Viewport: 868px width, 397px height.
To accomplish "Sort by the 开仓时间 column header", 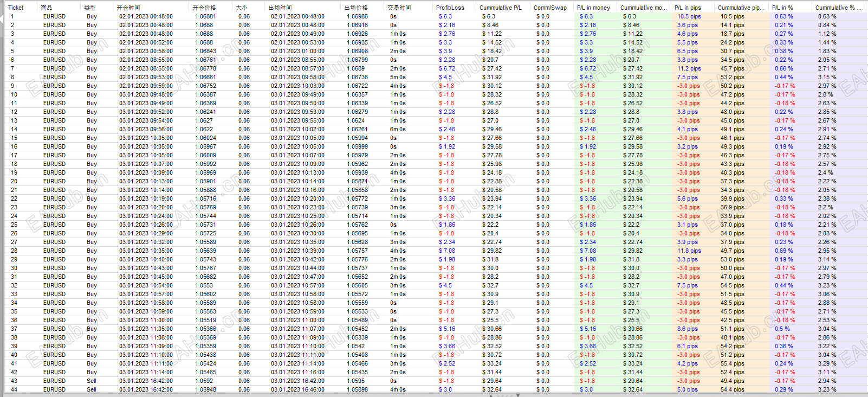I will tap(128, 8).
